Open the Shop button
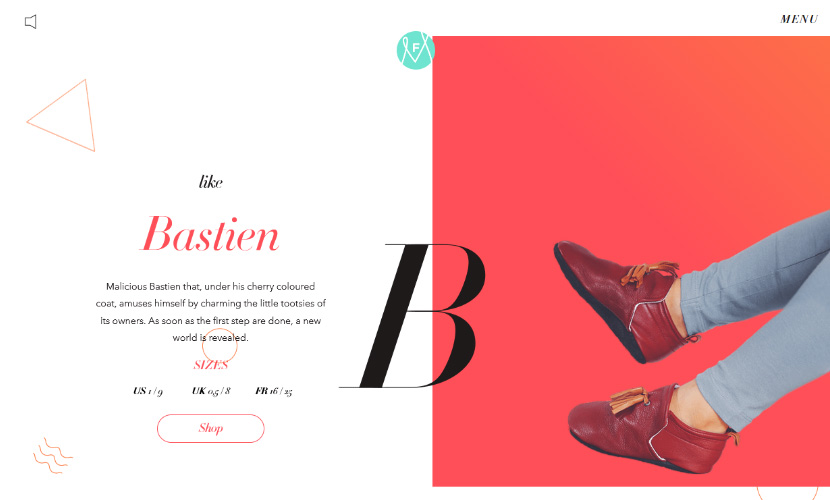 (211, 428)
